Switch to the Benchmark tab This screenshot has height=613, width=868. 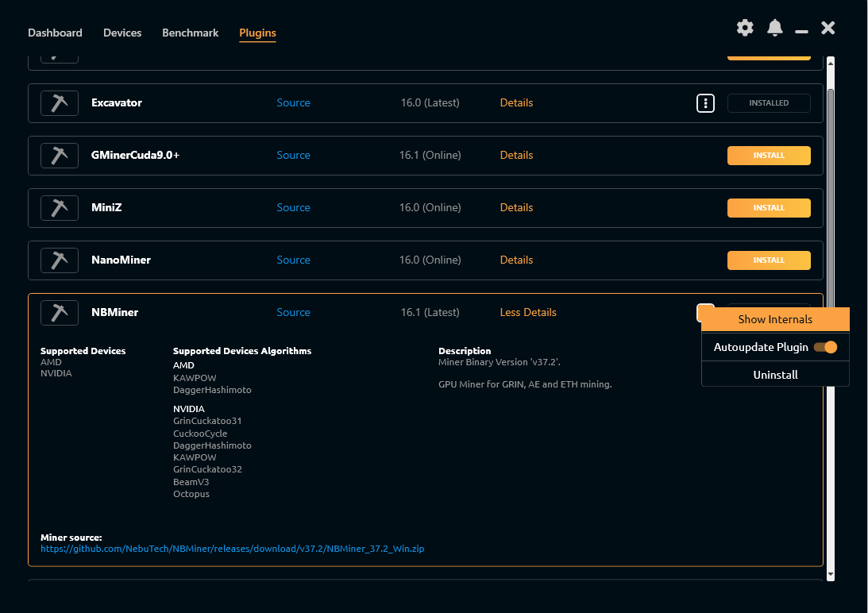coord(191,33)
